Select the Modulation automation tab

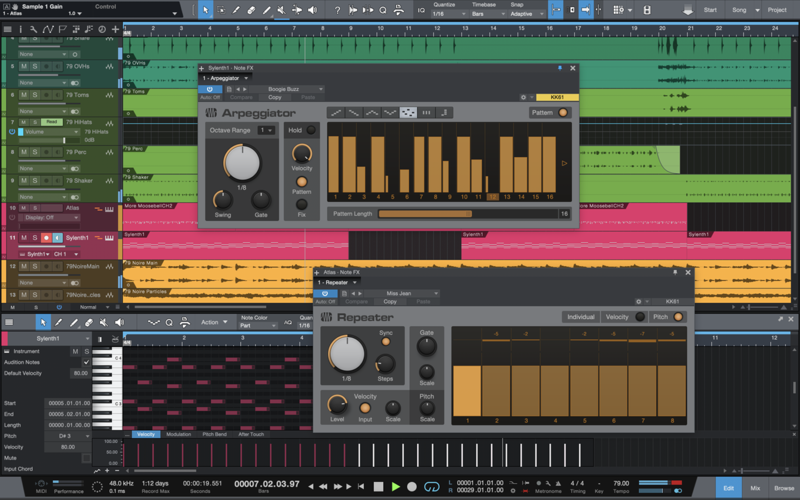coord(178,434)
